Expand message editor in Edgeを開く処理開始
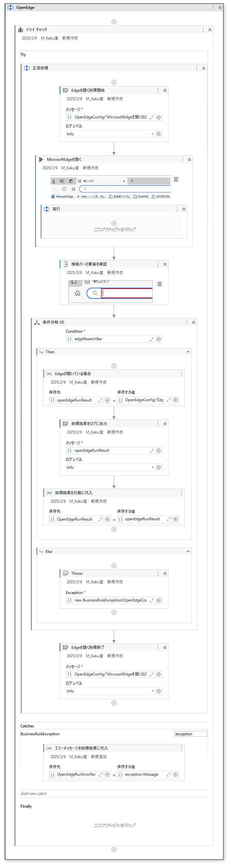238x868 pixels. tap(152, 117)
